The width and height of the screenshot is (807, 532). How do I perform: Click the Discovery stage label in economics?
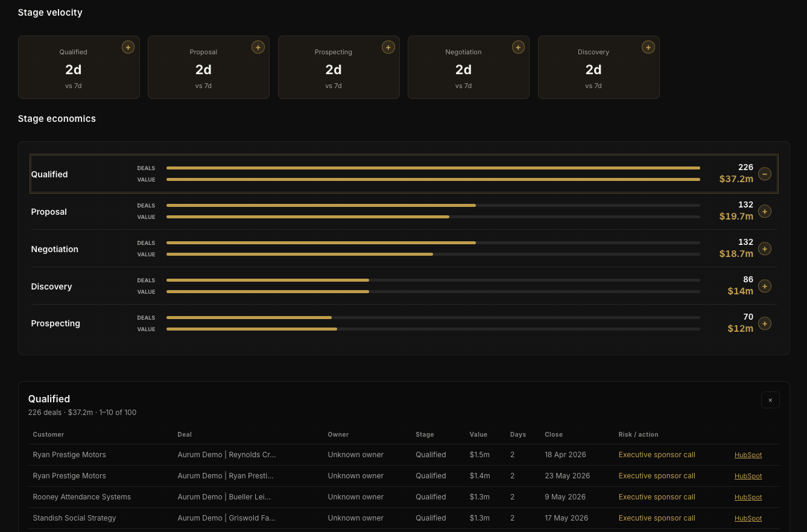pos(51,287)
